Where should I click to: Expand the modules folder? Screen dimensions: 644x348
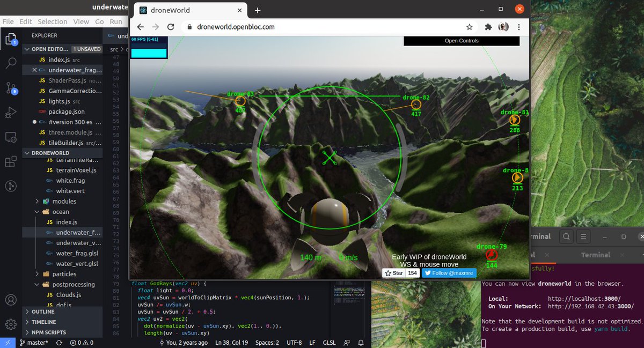pyautogui.click(x=62, y=201)
